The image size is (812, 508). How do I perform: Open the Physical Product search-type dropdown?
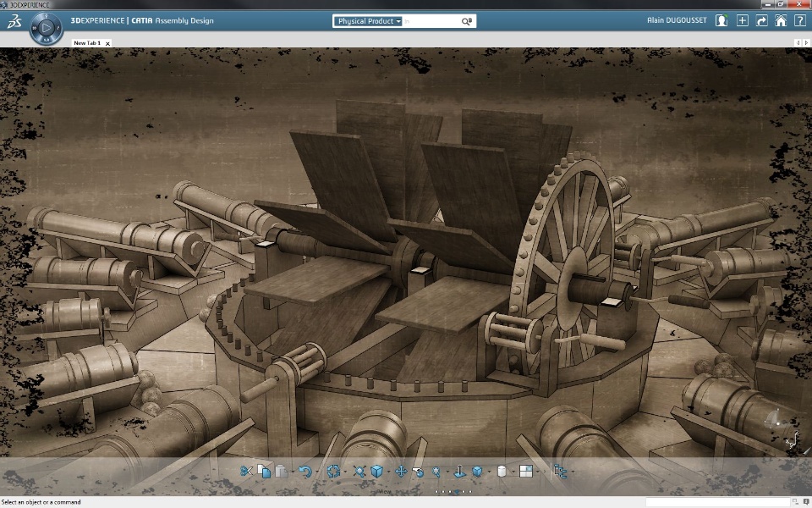368,21
